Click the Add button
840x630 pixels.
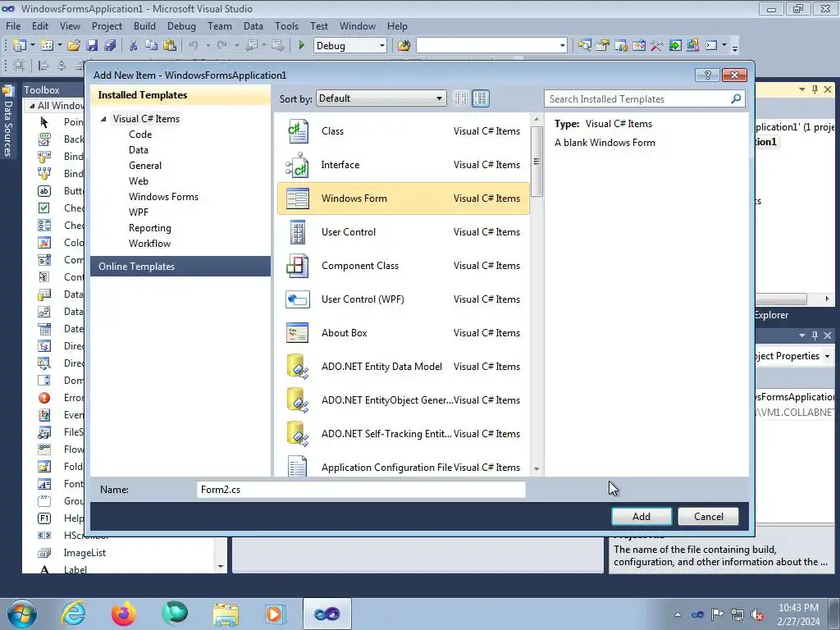(x=641, y=517)
